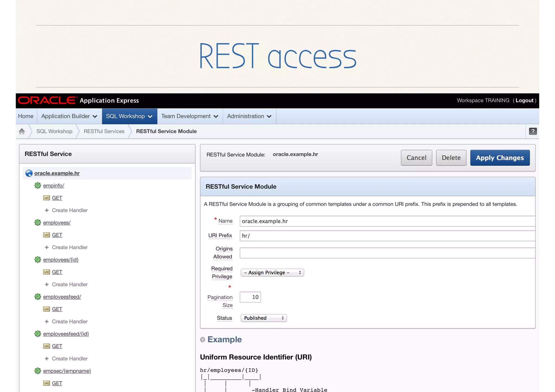Click the gear icon beside empsec/{empname}
This screenshot has height=392, width=555.
(38, 371)
